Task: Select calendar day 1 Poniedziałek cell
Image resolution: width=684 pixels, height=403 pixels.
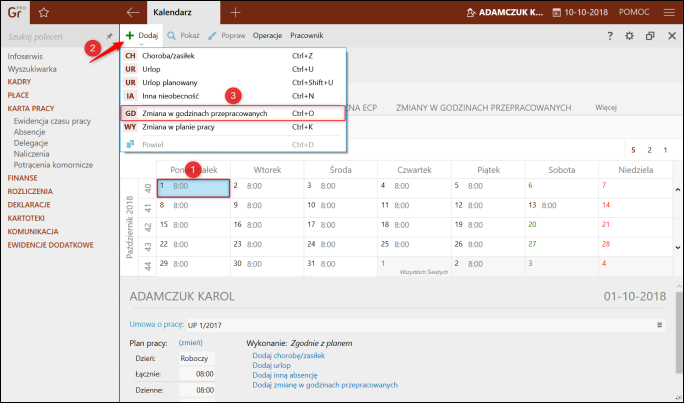Action: click(x=193, y=188)
